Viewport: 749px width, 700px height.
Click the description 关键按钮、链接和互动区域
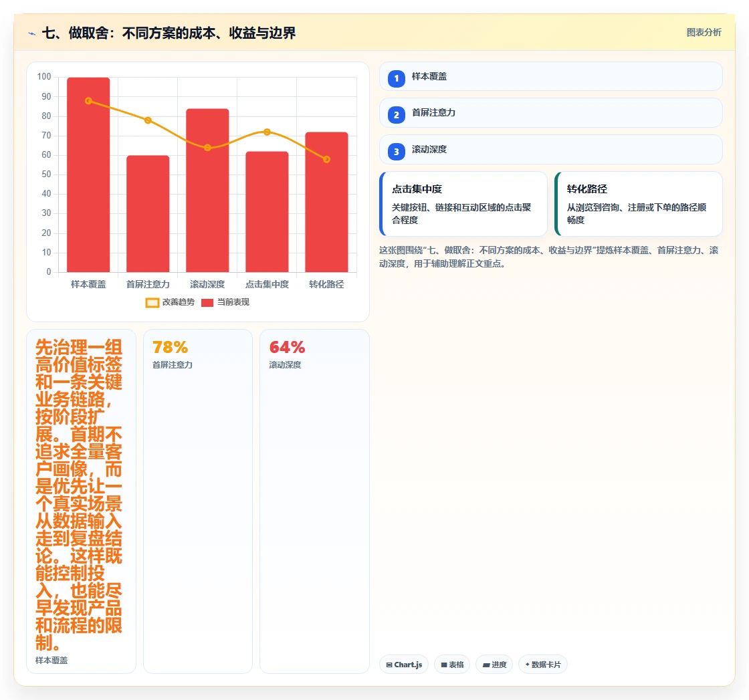461,213
